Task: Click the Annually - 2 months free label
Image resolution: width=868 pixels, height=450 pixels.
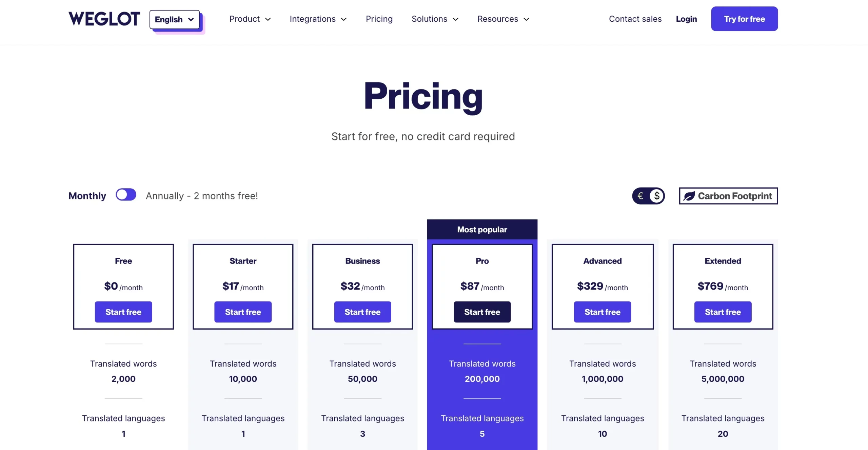Action: point(202,196)
